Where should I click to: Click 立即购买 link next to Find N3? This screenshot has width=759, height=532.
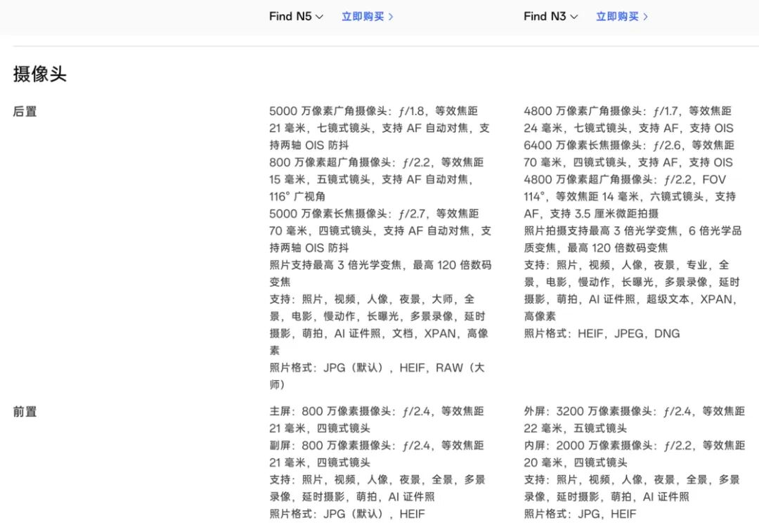click(621, 16)
